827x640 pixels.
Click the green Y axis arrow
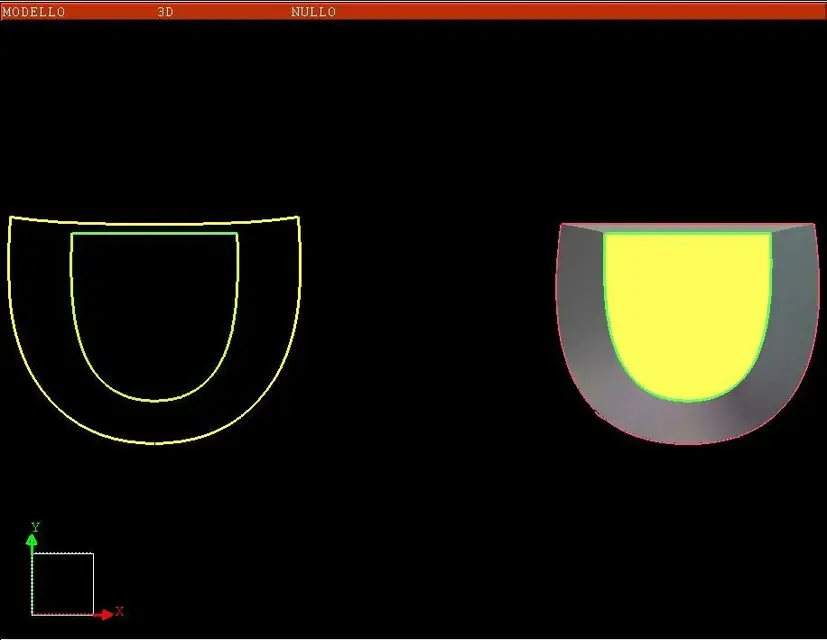pos(32,543)
